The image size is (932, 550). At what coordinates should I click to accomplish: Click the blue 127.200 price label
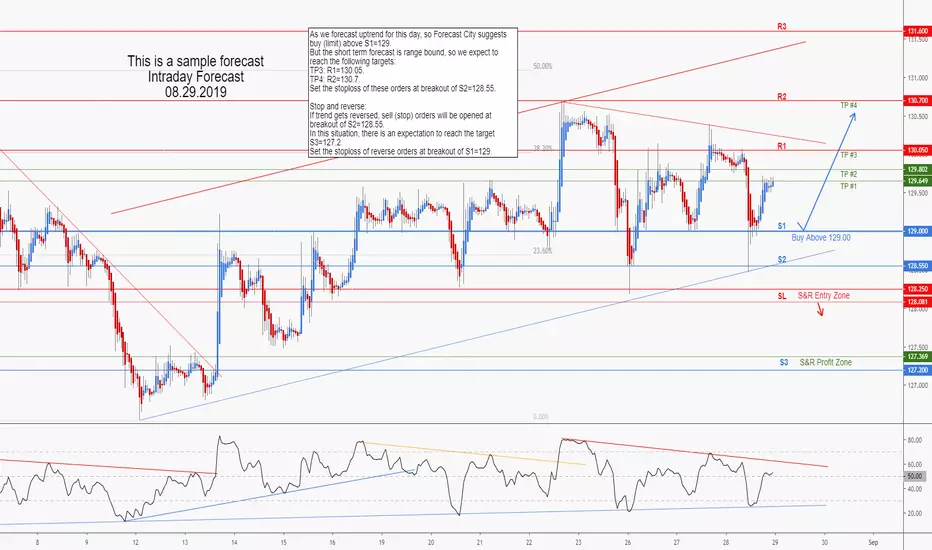[918, 370]
